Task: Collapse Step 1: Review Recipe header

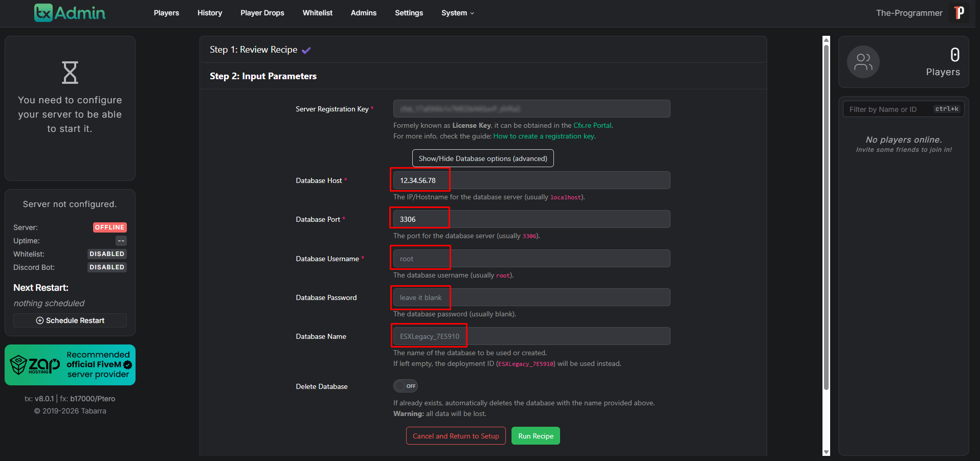Action: pos(253,50)
